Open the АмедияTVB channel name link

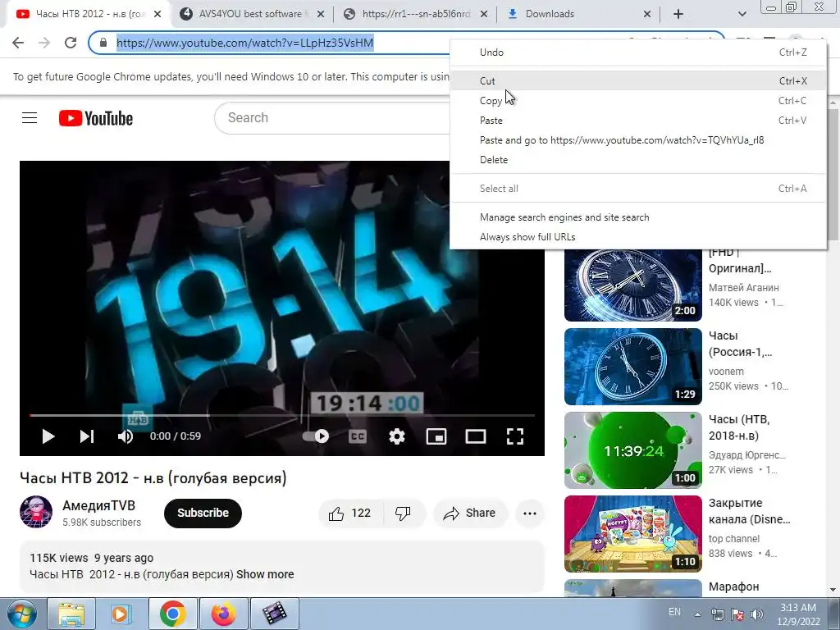point(98,505)
